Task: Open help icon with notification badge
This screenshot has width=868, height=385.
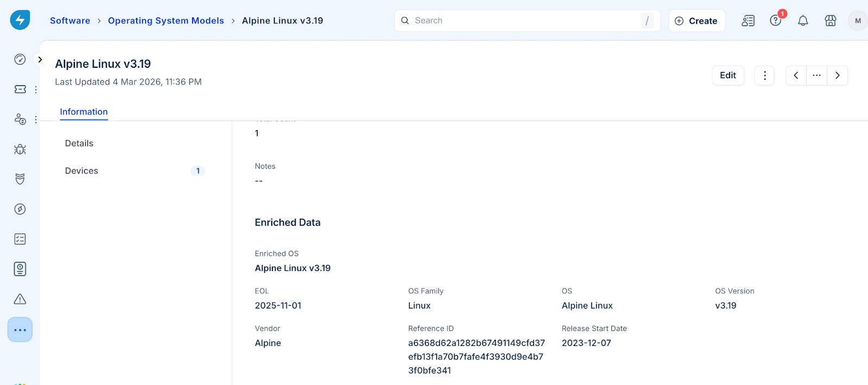Action: pyautogui.click(x=776, y=21)
